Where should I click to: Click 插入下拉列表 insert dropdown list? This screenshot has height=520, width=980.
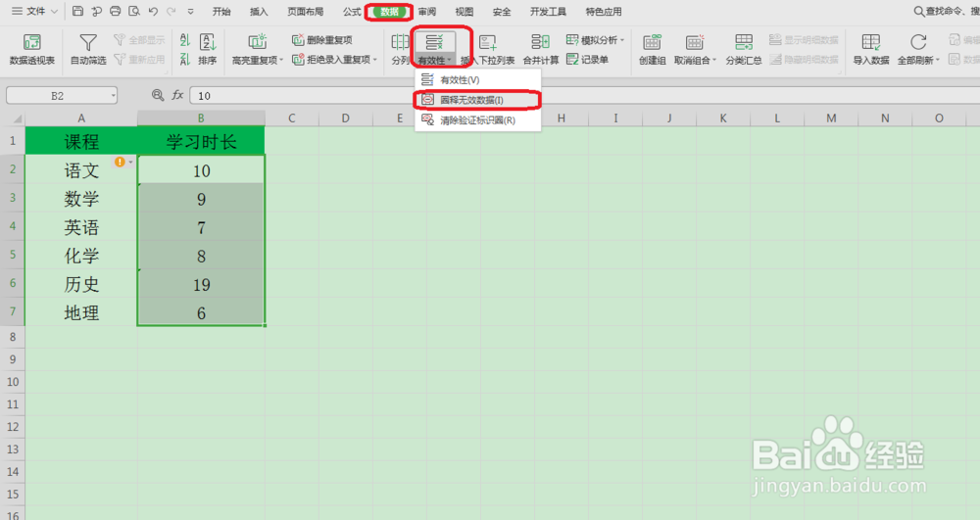pyautogui.click(x=487, y=49)
